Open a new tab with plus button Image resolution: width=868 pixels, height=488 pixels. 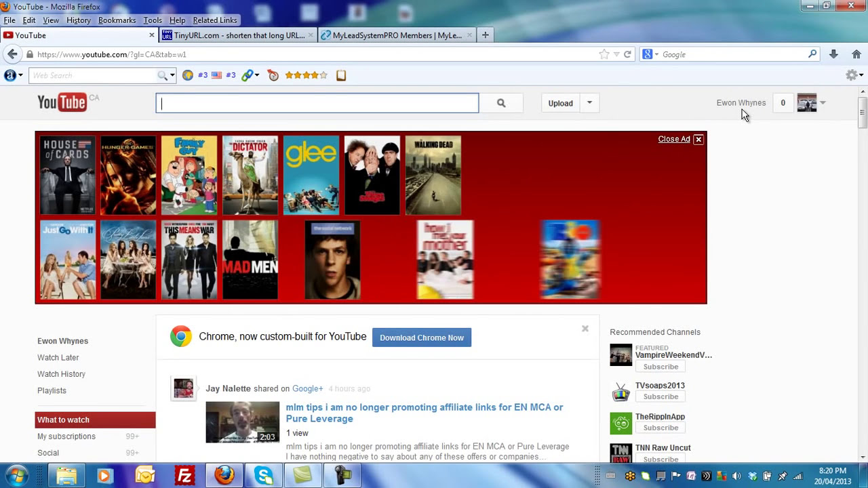point(485,35)
